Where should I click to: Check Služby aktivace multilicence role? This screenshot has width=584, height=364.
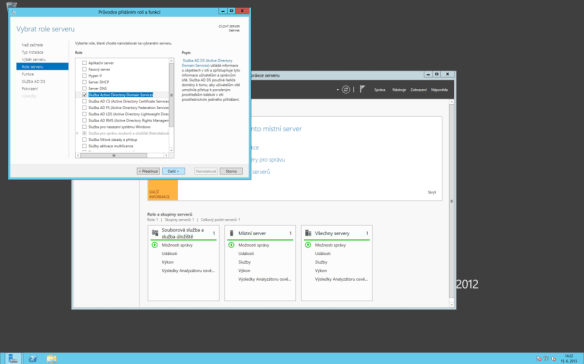point(85,146)
